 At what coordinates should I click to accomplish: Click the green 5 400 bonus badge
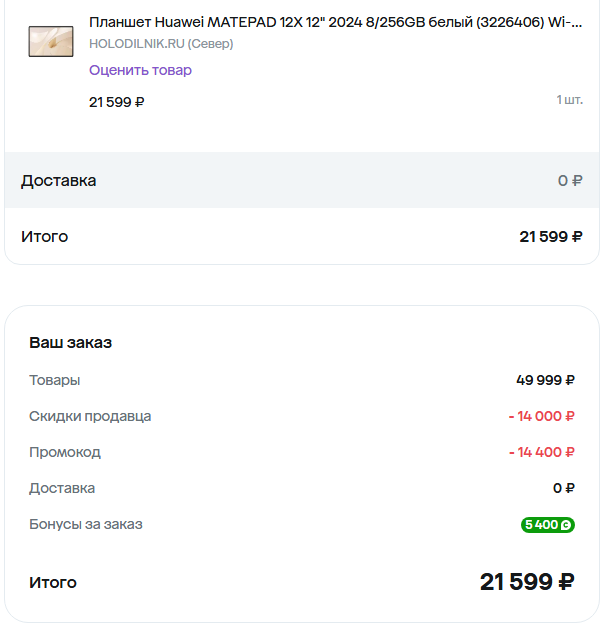point(547,524)
